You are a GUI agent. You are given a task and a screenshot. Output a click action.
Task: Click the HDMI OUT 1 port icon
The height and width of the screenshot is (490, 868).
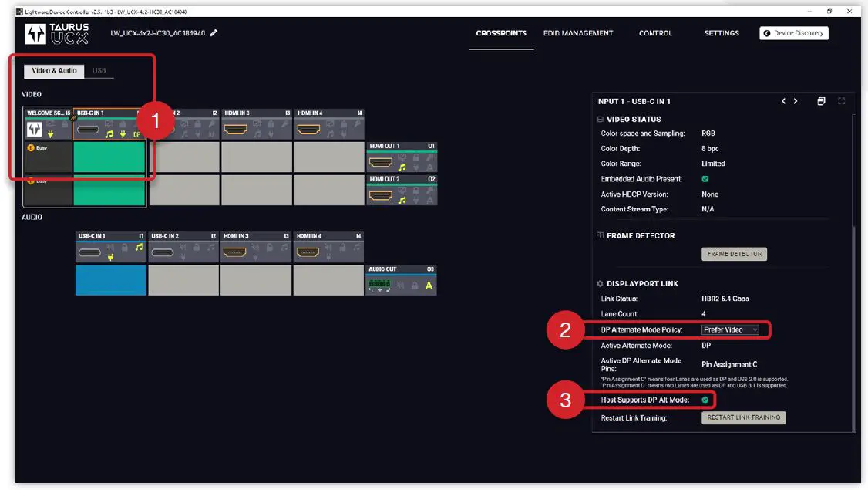380,162
